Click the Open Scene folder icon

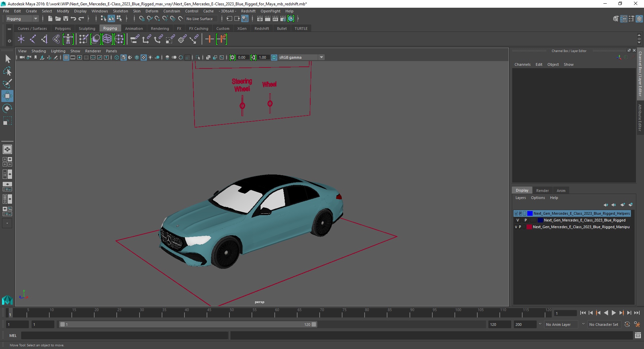coord(58,19)
